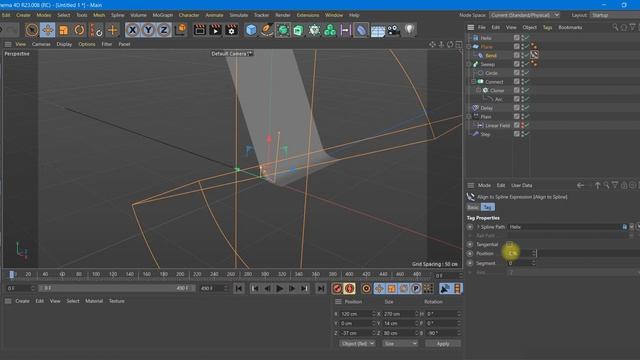Screen dimensions: 640x360
Task: Toggle the Tangential checkbox
Action: pyautogui.click(x=509, y=244)
